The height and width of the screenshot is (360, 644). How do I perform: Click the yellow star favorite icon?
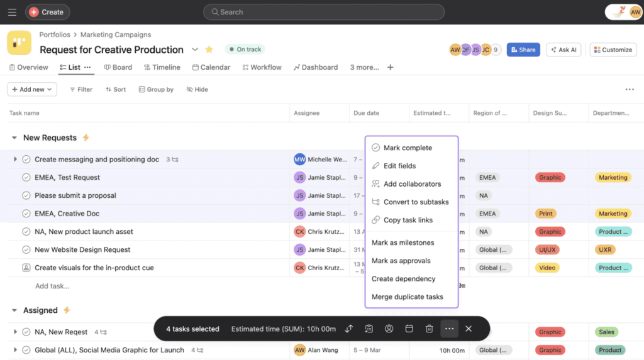209,50
